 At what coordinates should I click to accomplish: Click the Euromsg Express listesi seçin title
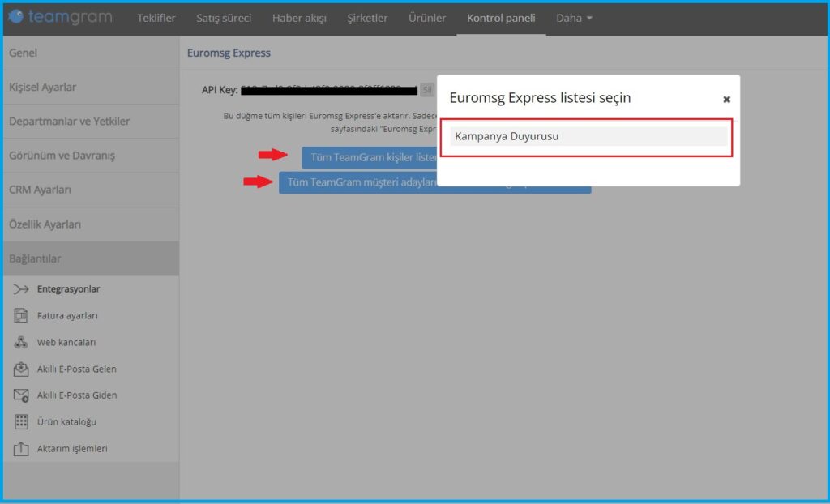click(x=540, y=98)
